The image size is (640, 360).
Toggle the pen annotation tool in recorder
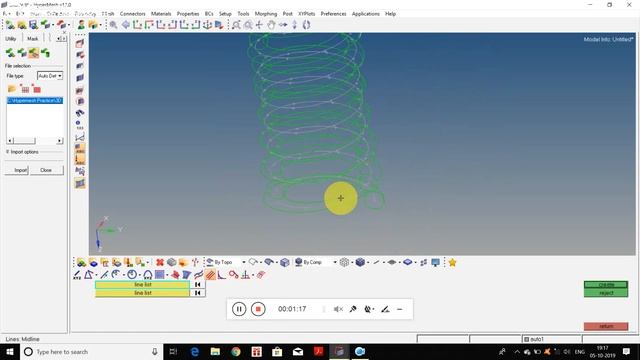[385, 309]
